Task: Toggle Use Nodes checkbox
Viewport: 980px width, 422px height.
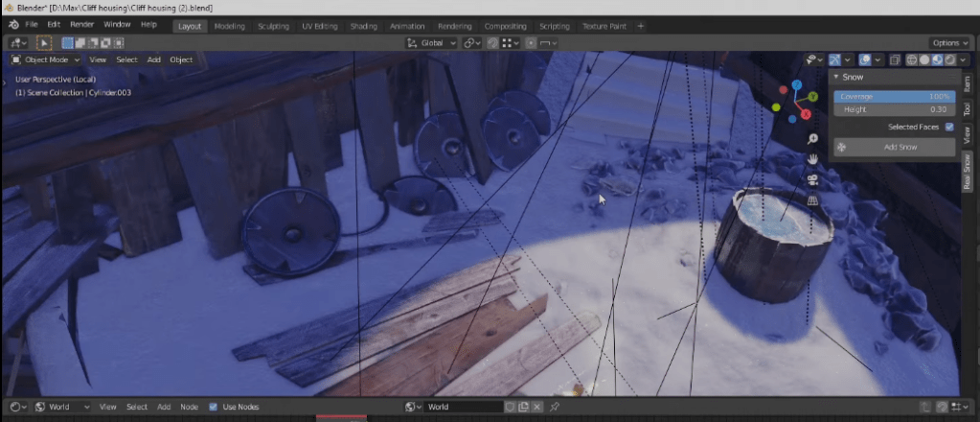Action: coord(213,407)
